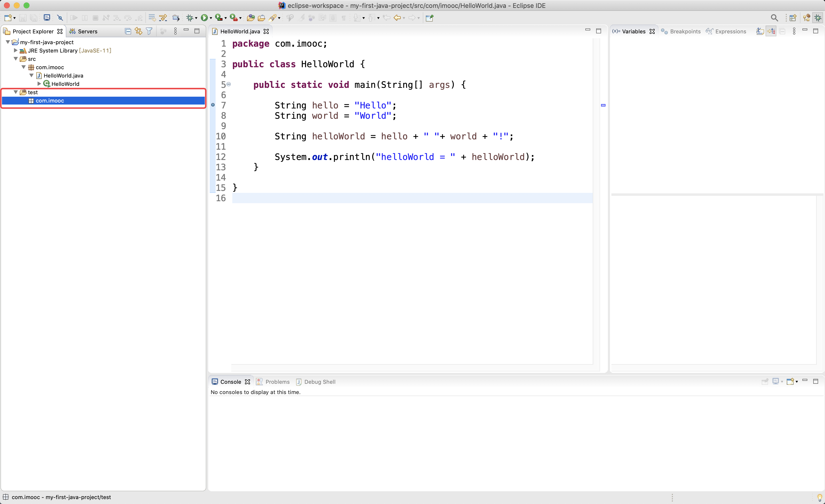Click Collapse All in Project Explorer
This screenshot has width=825, height=504.
[128, 31]
